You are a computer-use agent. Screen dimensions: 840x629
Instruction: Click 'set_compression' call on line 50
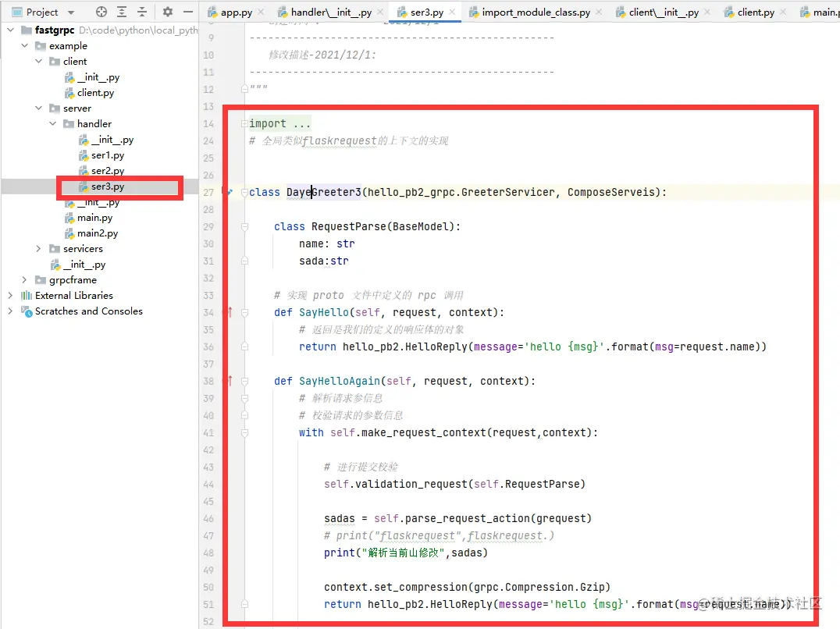pyautogui.click(x=421, y=587)
